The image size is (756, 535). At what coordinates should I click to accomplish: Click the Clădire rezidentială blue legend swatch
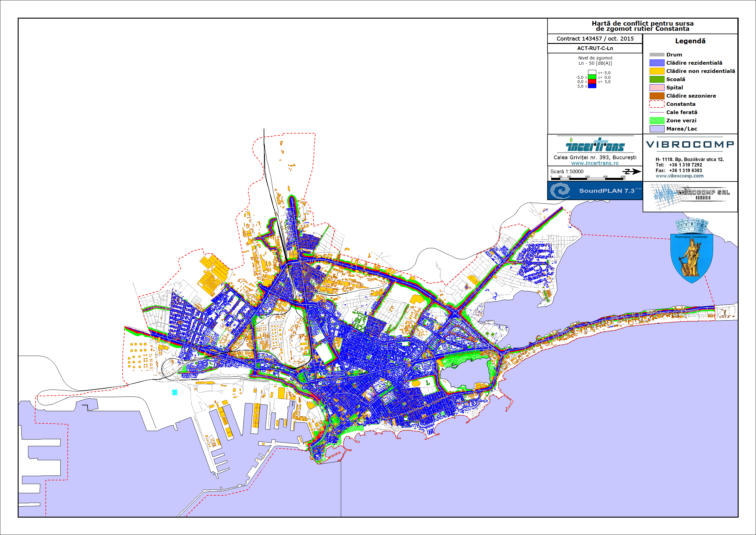click(657, 63)
